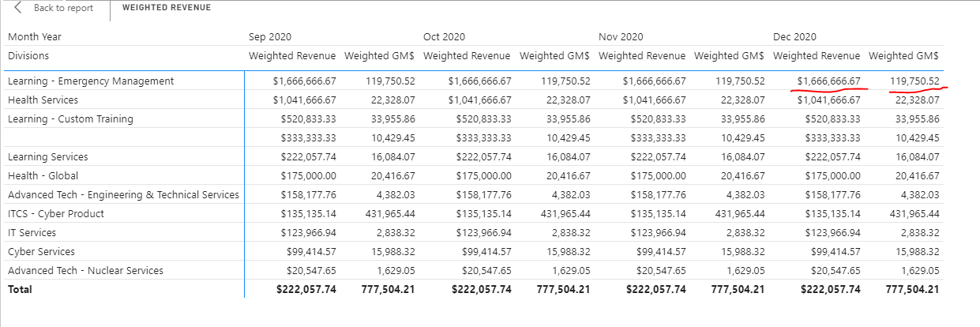Select Cyber Services row label
This screenshot has width=980, height=327.
tap(42, 252)
